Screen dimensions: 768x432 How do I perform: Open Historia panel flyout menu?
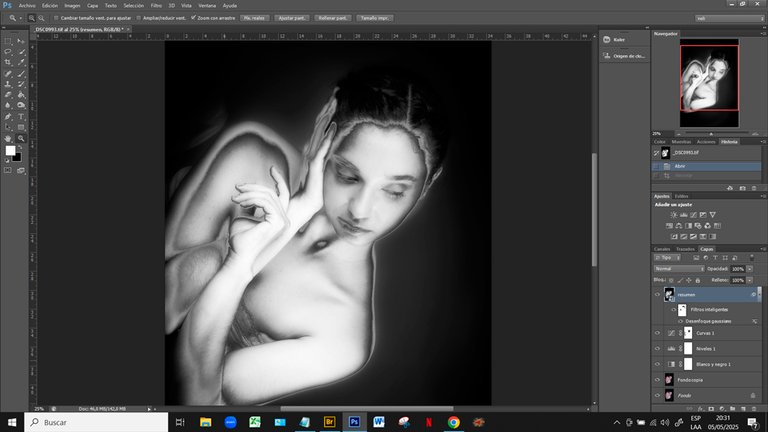[x=763, y=142]
